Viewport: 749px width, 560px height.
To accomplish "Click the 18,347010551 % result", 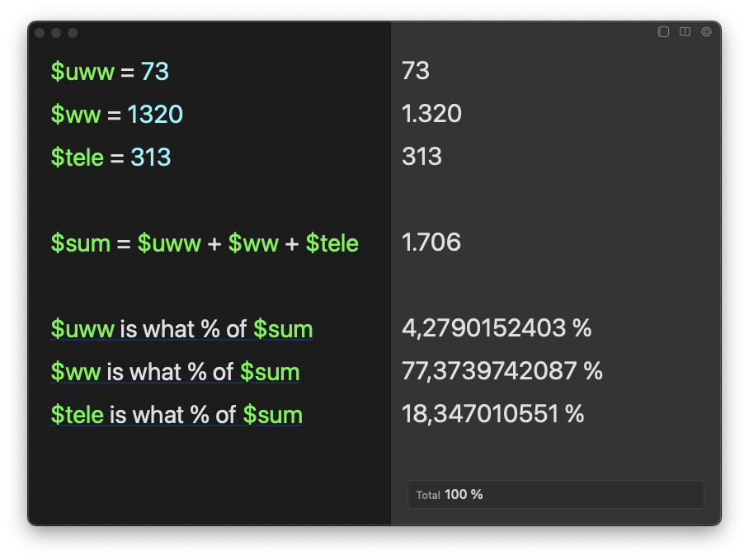I will (492, 414).
